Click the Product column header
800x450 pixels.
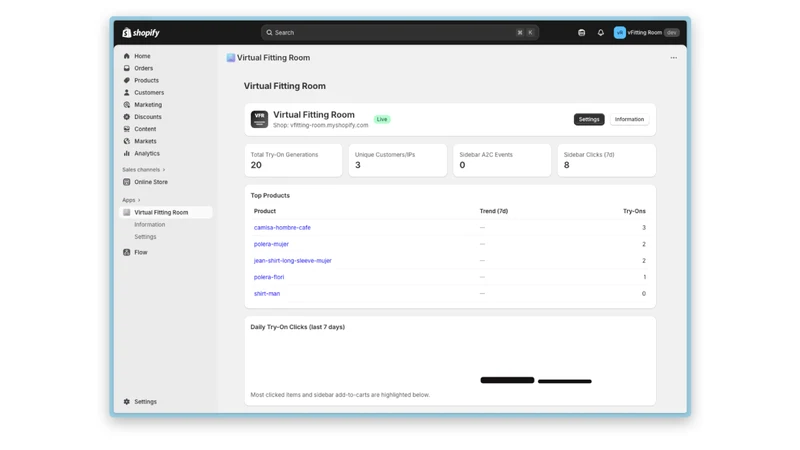pyautogui.click(x=265, y=211)
